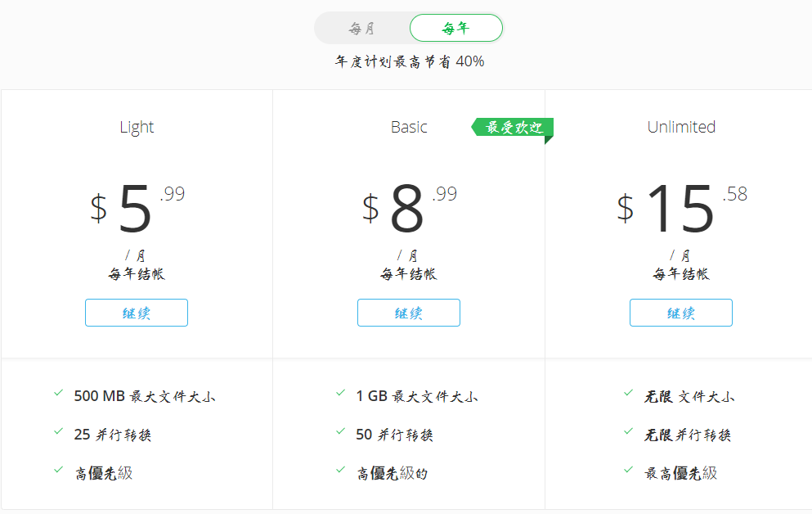
Task: Select the 每年 billing option
Action: click(455, 27)
